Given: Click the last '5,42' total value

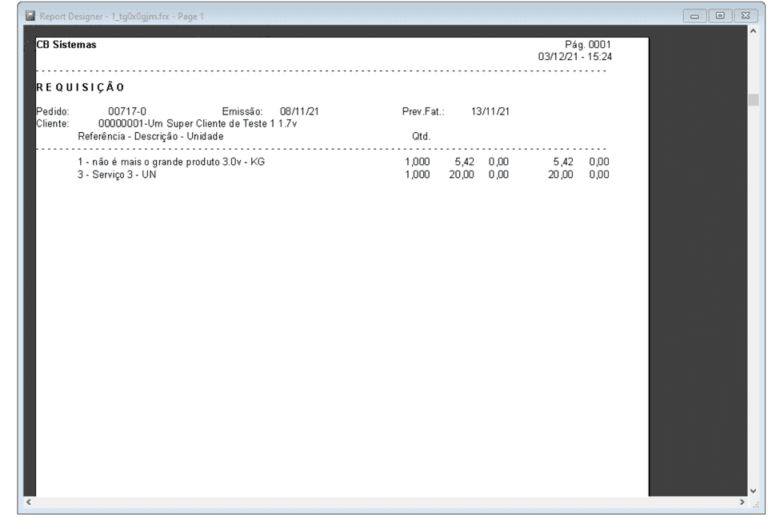Looking at the screenshot, I should click(x=563, y=162).
